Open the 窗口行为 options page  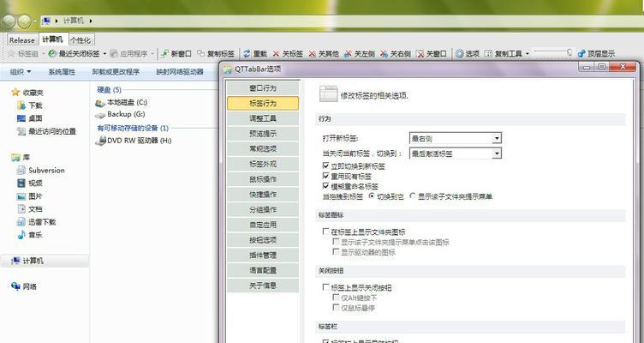coord(263,88)
